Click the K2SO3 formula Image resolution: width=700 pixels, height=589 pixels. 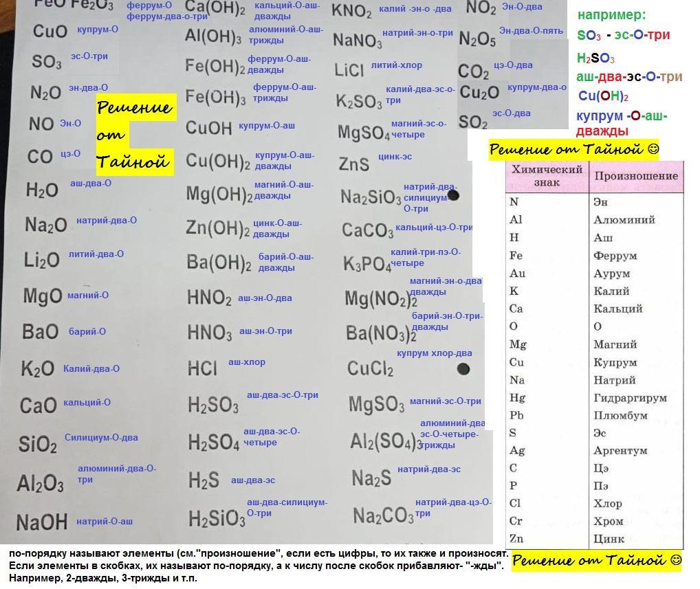[x=359, y=101]
